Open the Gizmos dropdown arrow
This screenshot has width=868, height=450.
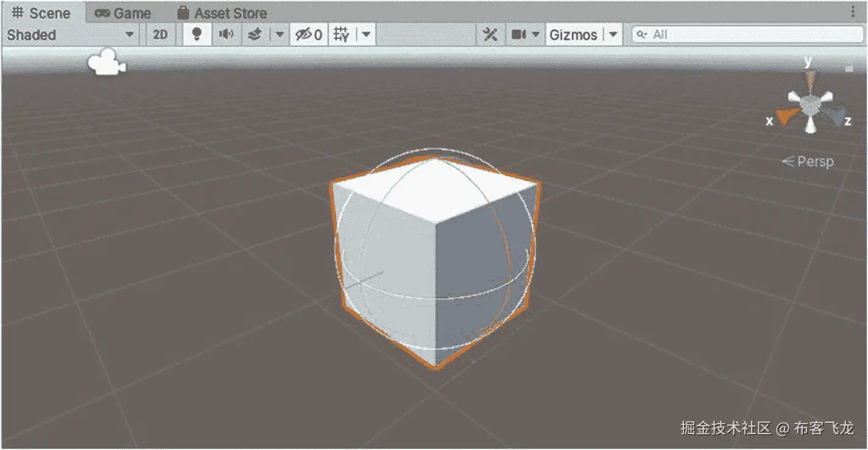point(613,35)
